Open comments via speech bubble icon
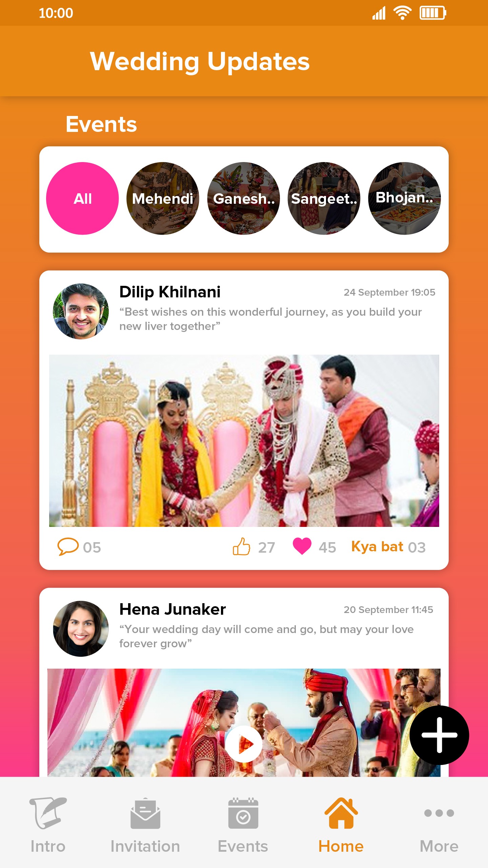This screenshot has height=868, width=488. (68, 547)
